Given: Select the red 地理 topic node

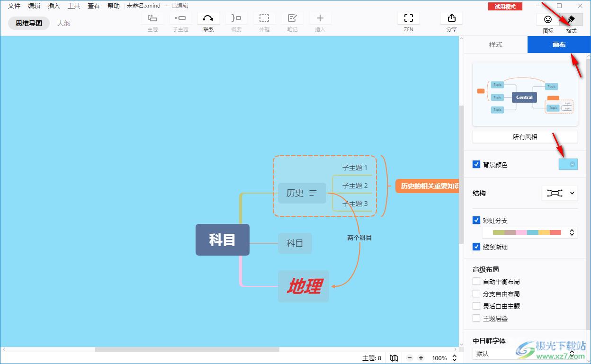Looking at the screenshot, I should pyautogui.click(x=304, y=286).
